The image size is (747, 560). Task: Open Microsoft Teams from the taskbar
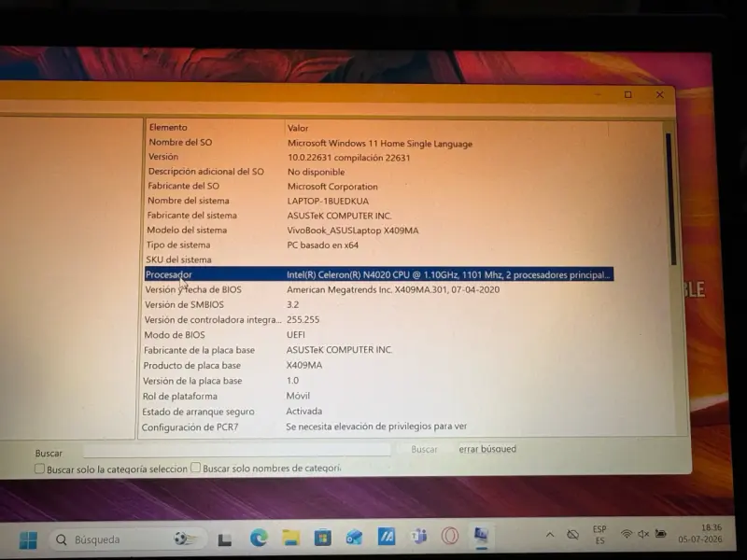[418, 536]
